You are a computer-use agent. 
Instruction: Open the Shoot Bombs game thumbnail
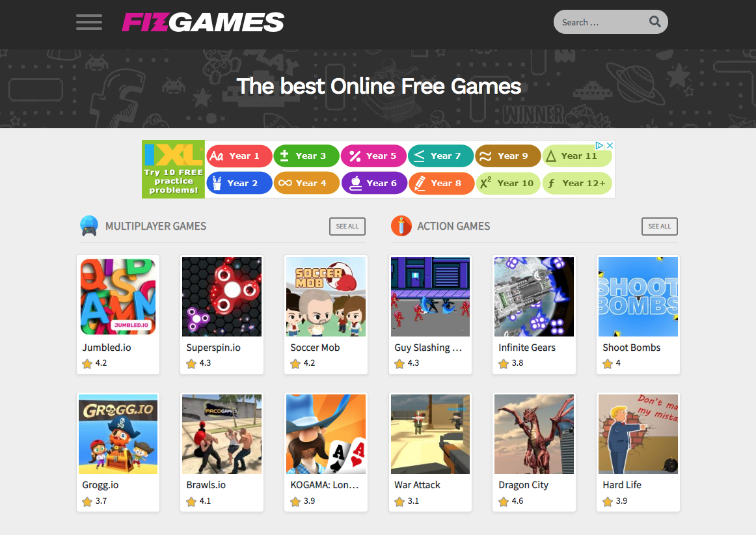click(x=638, y=297)
